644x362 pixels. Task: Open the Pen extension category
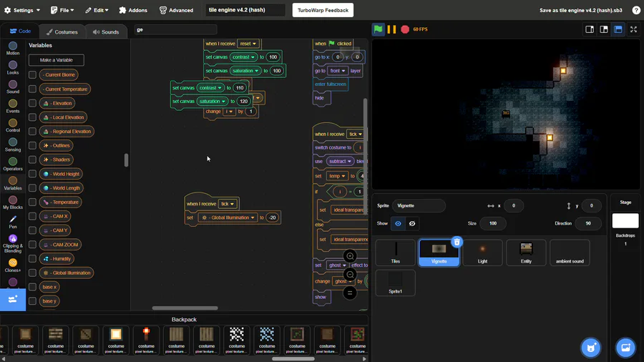coord(13,222)
